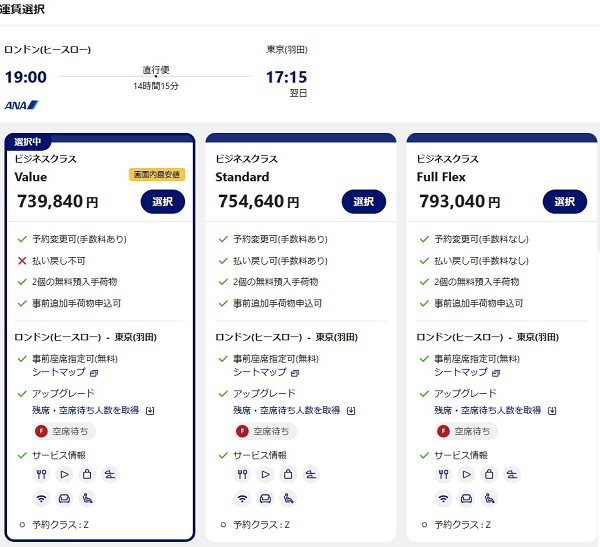Click the Wi-Fi icon in the Value card
This screenshot has width=600, height=547.
click(41, 499)
